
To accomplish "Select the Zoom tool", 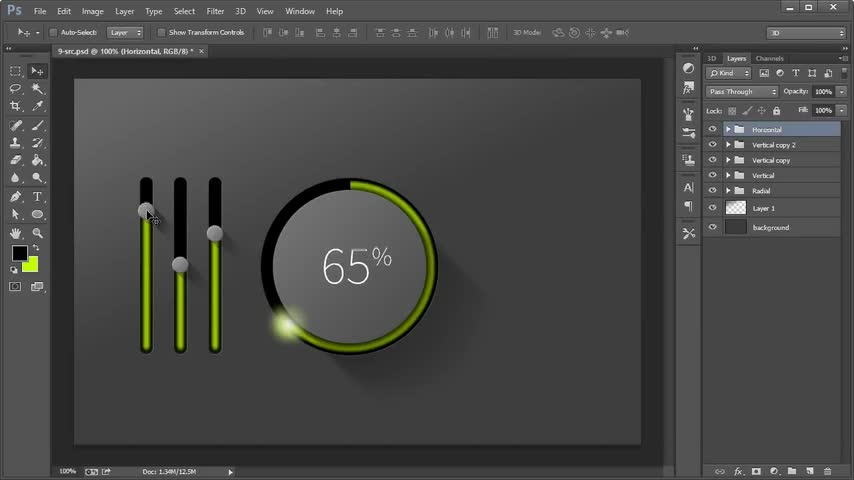I will click(x=37, y=233).
